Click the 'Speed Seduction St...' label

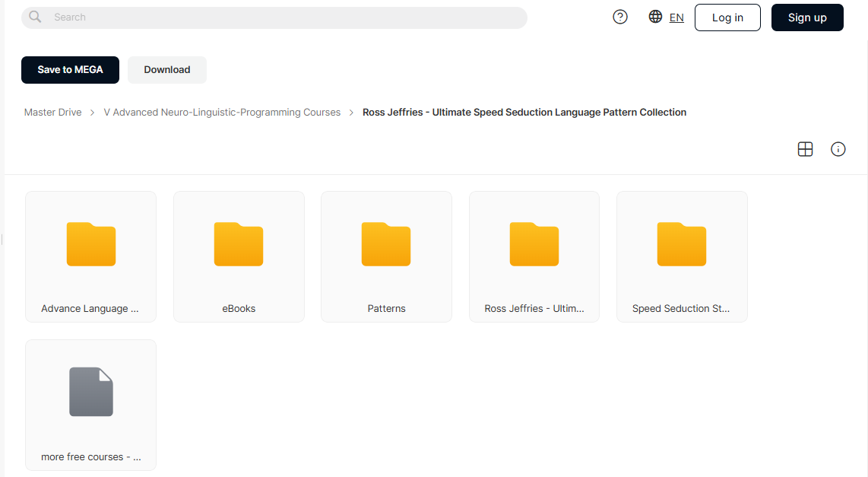click(681, 309)
